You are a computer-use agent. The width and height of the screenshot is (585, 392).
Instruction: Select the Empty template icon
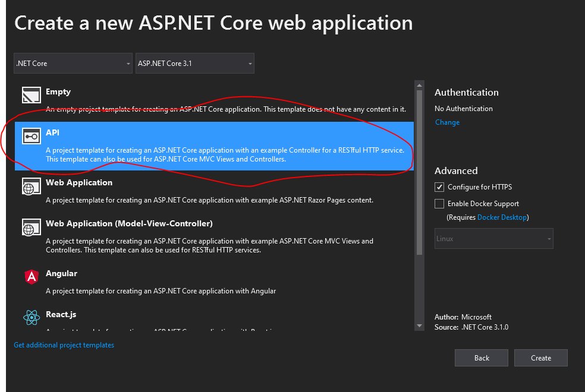click(32, 95)
